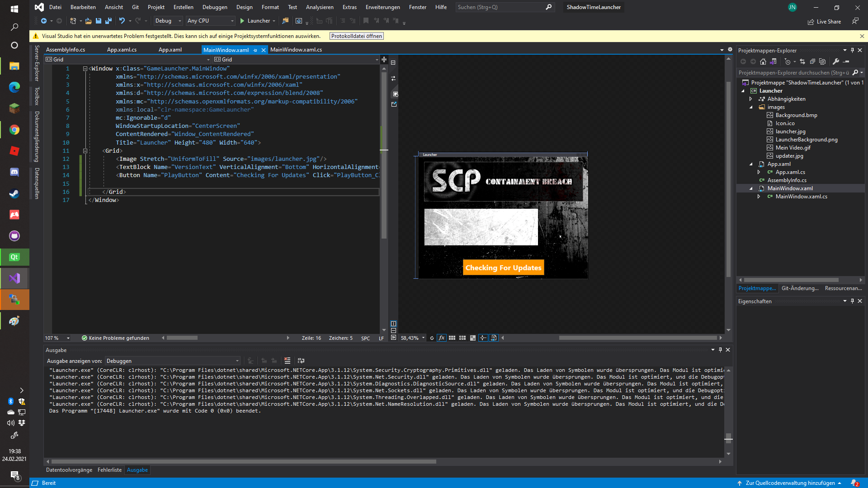This screenshot has height=488, width=868.
Task: Toggle snaplines in the XAML designer
Action: [x=483, y=338]
